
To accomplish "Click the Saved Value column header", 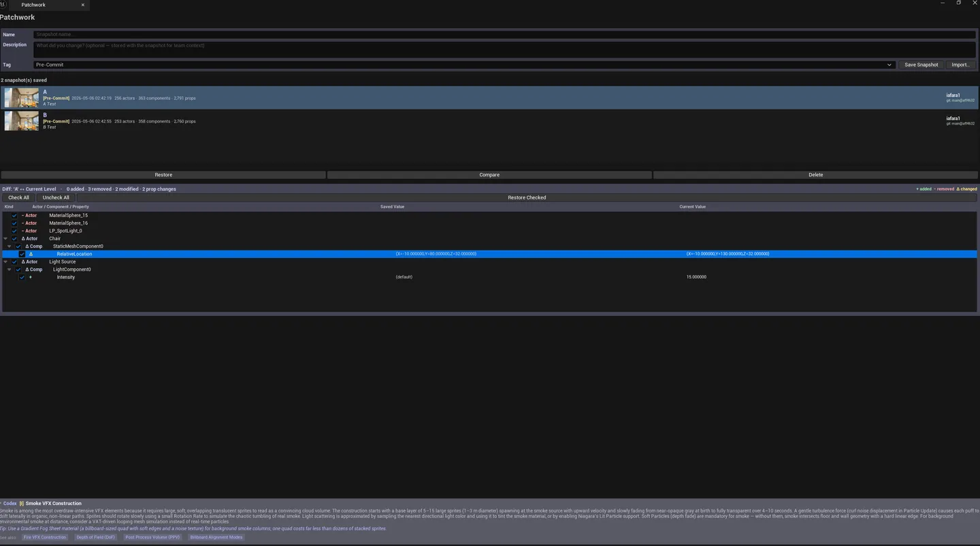I will pyautogui.click(x=392, y=206).
